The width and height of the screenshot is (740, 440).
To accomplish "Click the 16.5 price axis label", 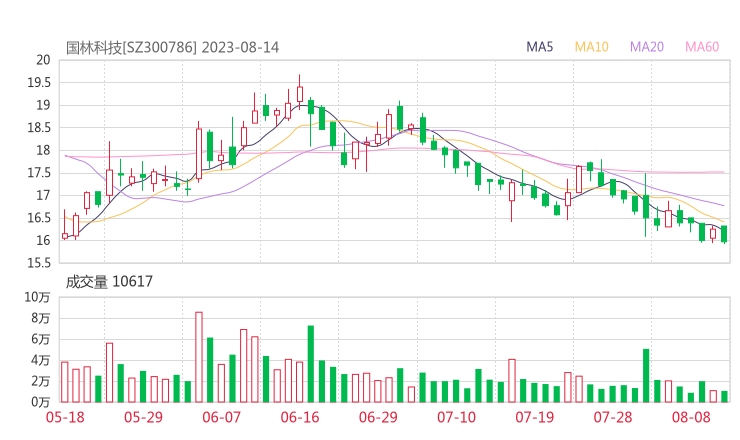I will (x=39, y=218).
